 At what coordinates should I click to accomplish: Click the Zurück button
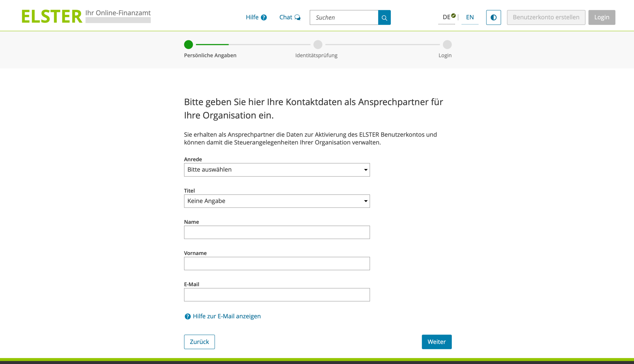point(199,342)
